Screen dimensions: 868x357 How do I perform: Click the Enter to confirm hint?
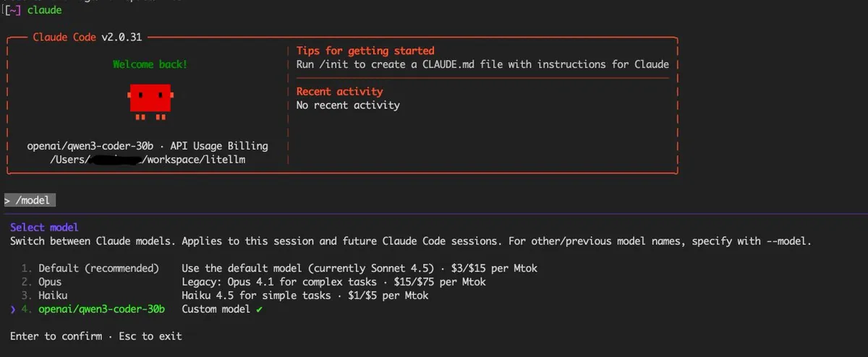(56, 336)
